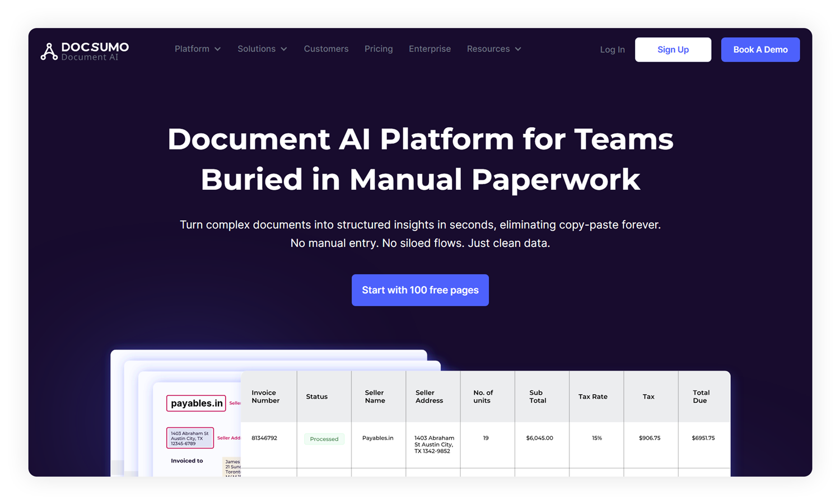Image resolution: width=840 pixels, height=504 pixels.
Task: Expand the Platform dropdown menu
Action: pos(197,49)
